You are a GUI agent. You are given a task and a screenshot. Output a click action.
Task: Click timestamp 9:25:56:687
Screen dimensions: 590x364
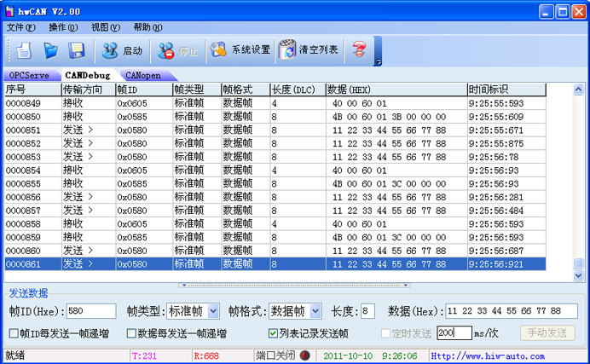[x=496, y=251]
